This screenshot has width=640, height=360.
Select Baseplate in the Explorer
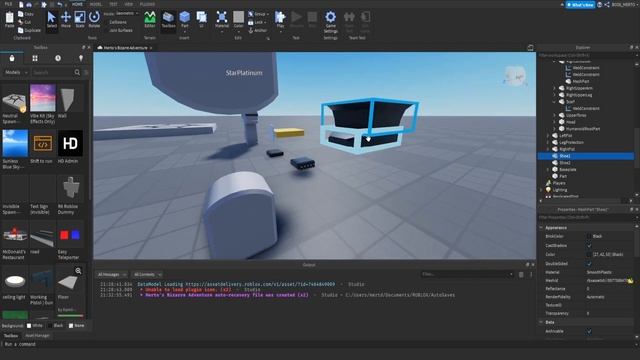[x=568, y=169]
